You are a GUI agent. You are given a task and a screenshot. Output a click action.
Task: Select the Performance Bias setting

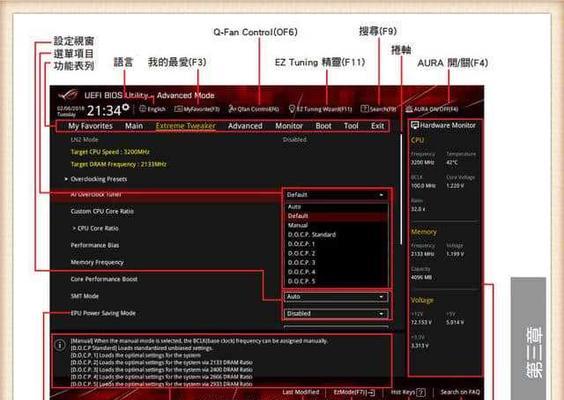(x=95, y=245)
